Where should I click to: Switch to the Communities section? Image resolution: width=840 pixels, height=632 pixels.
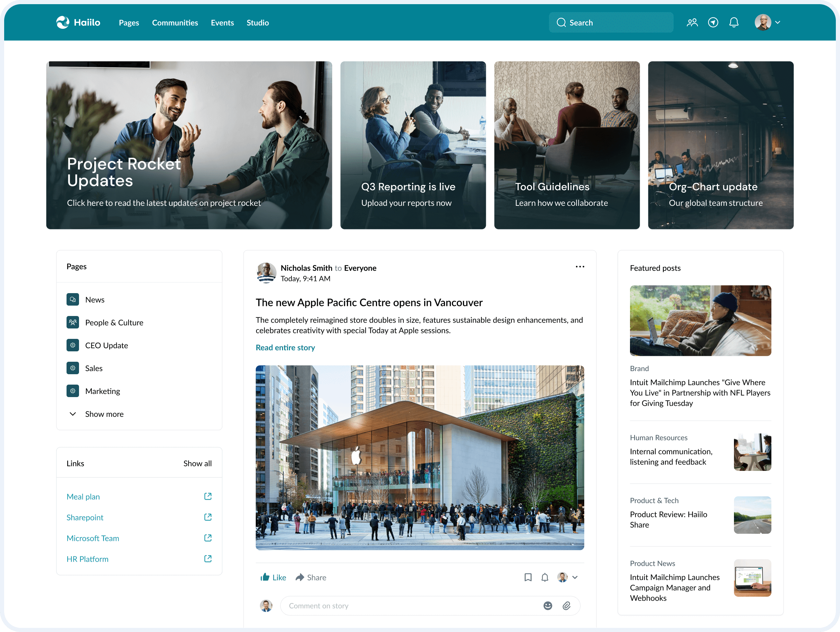click(175, 23)
